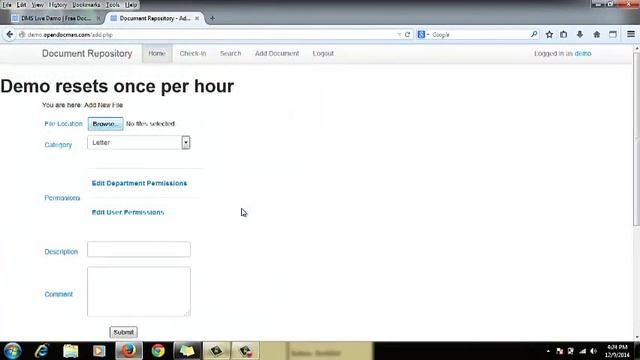
Task: Go to the Firefox home page icon
Action: 597,35
